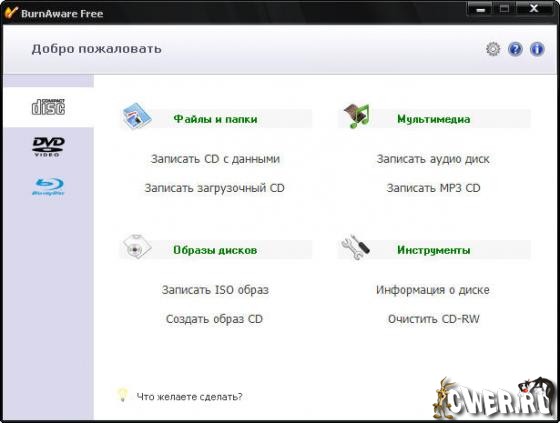Click the Мультимедиа heading
The image size is (560, 423).
pos(434,119)
